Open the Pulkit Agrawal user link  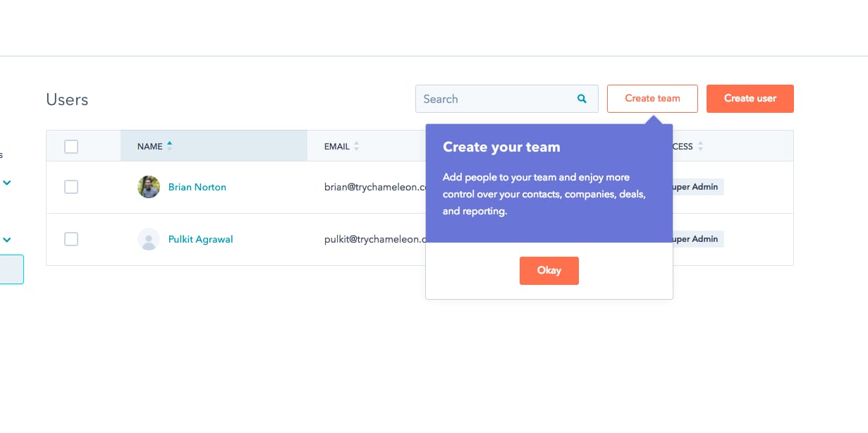[201, 239]
